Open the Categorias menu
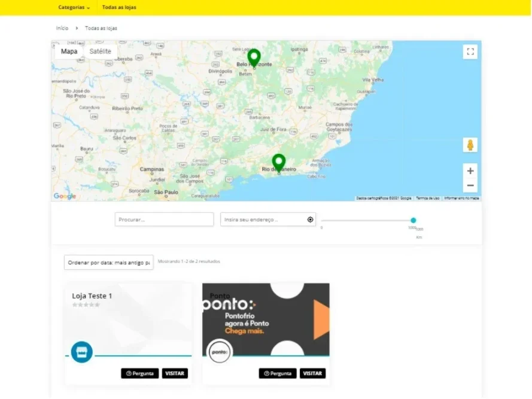Viewport: 532px width, 399px height. point(74,7)
